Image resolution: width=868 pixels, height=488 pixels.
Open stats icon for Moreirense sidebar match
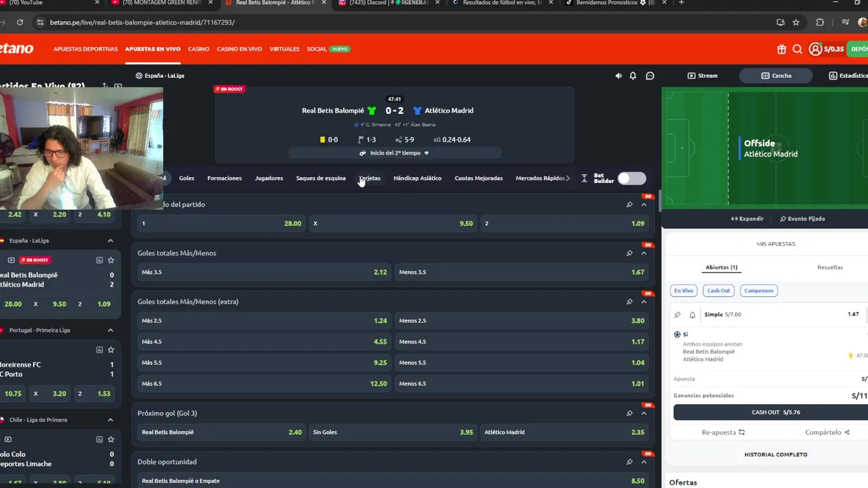click(x=99, y=350)
